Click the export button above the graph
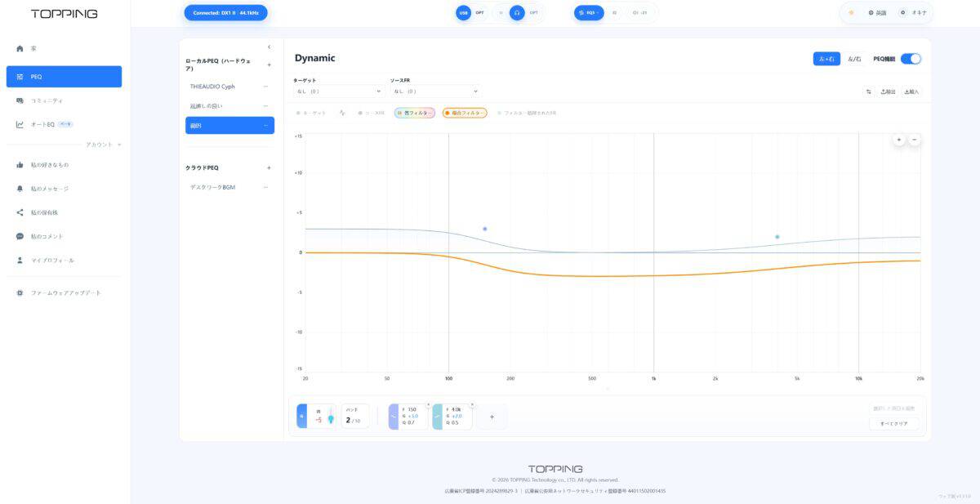This screenshot has width=980, height=504. (889, 91)
